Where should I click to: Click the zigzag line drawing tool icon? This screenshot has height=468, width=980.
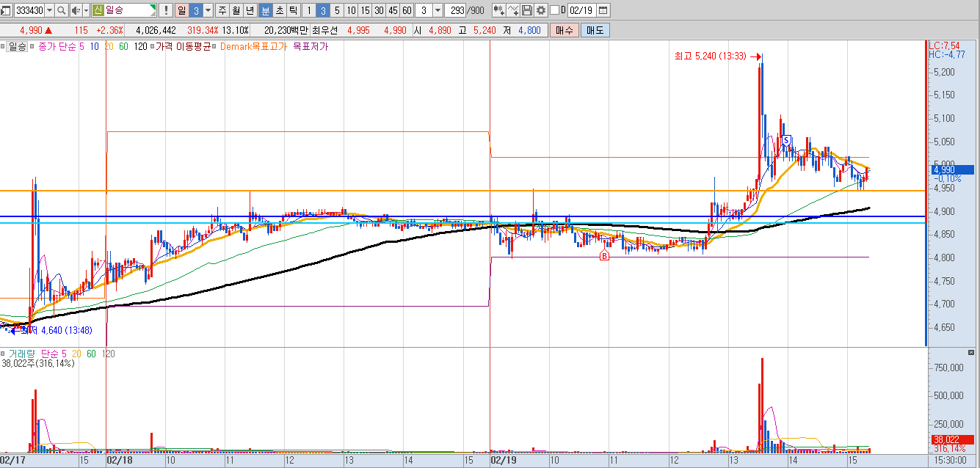tap(513, 10)
